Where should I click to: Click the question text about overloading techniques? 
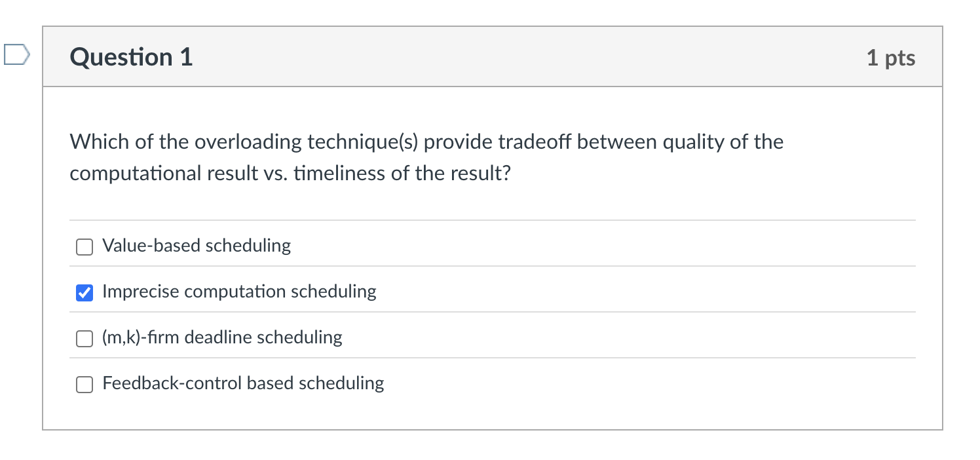(x=426, y=157)
